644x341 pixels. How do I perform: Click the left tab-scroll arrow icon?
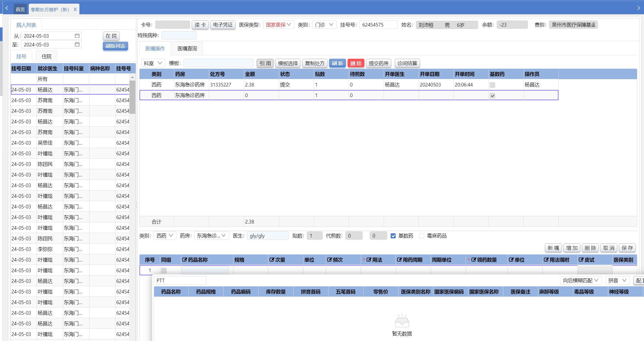[7, 8]
